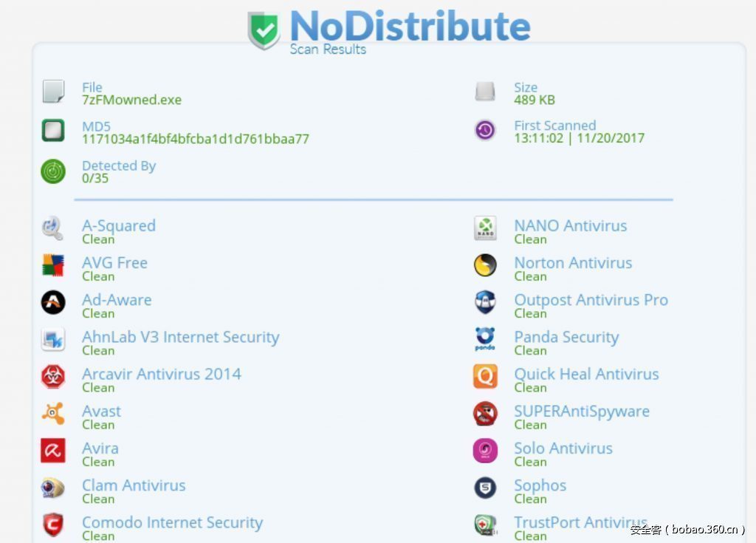Image resolution: width=756 pixels, height=543 pixels.
Task: Click the NoDistribute title heading
Action: 410,26
